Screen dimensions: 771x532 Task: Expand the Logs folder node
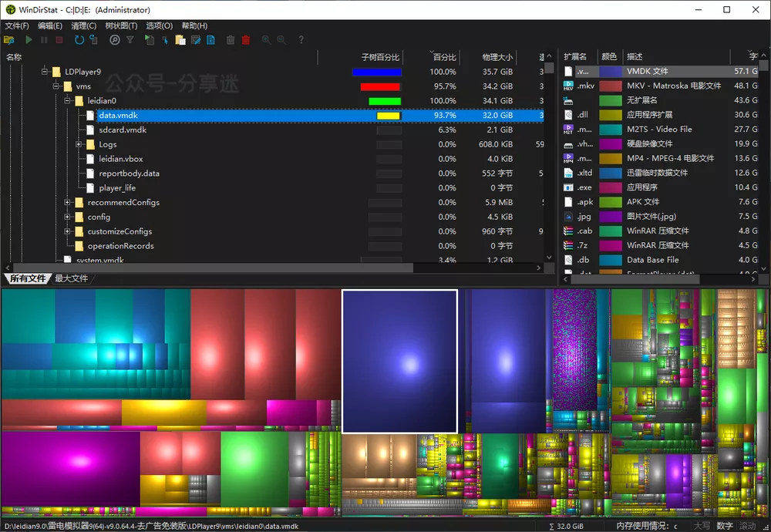coord(77,144)
